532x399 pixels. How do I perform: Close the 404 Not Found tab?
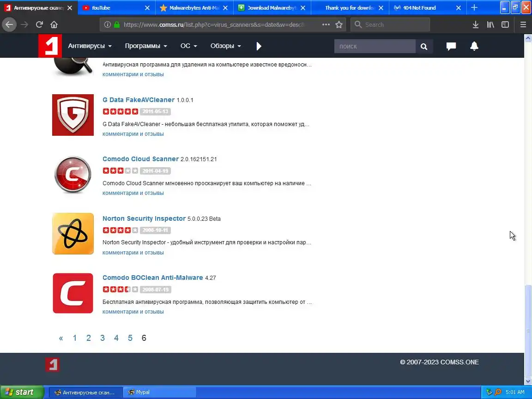pos(459,8)
